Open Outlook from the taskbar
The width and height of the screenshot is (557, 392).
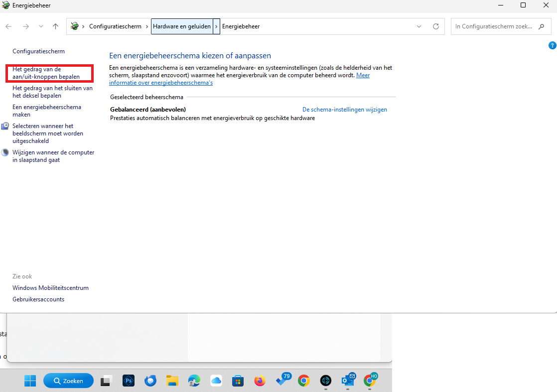coord(347,381)
